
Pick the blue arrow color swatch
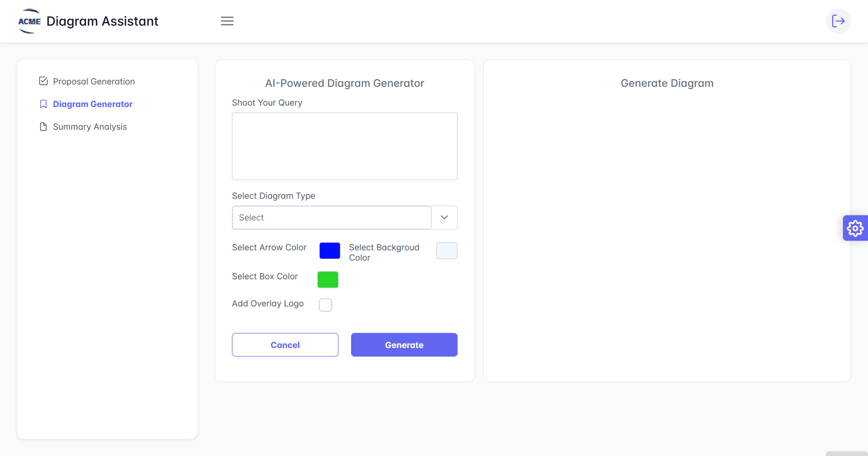[330, 251]
